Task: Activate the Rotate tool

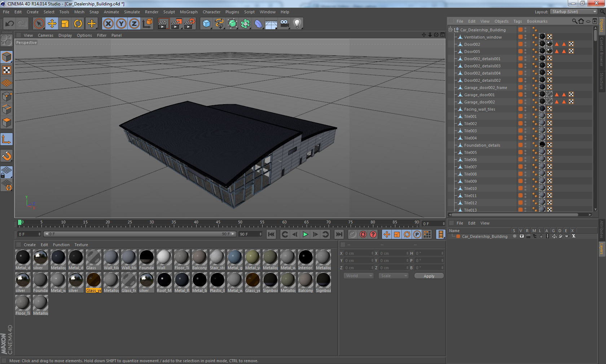Action: click(x=78, y=24)
